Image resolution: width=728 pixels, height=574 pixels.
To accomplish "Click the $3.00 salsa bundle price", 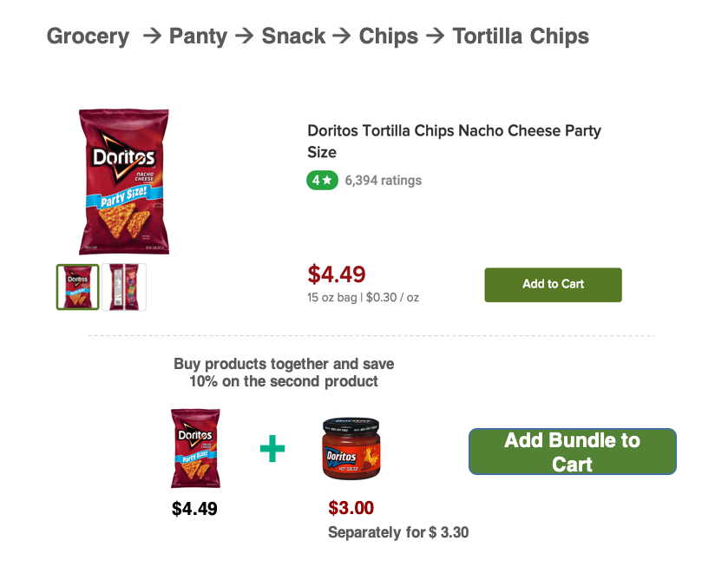I will click(x=351, y=508).
